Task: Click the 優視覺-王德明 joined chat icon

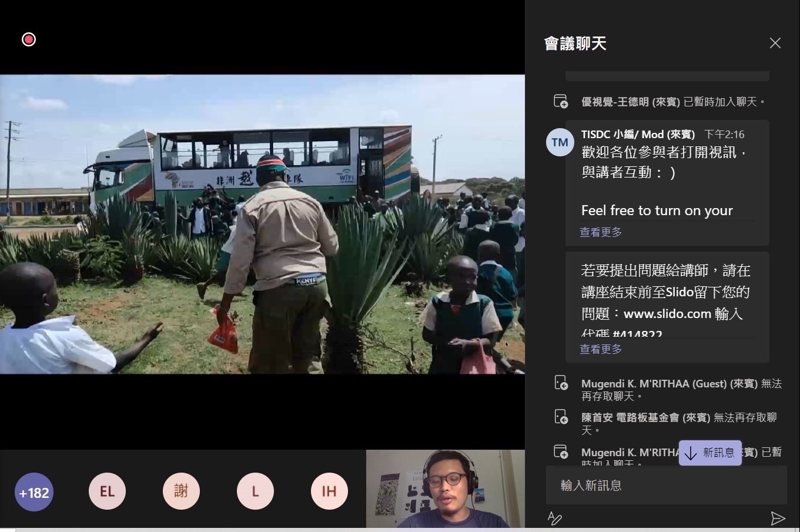Action: [561, 102]
